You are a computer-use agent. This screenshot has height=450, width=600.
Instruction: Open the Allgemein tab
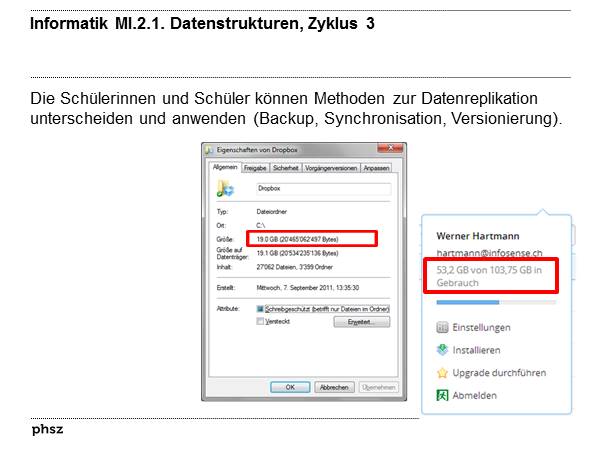click(225, 167)
